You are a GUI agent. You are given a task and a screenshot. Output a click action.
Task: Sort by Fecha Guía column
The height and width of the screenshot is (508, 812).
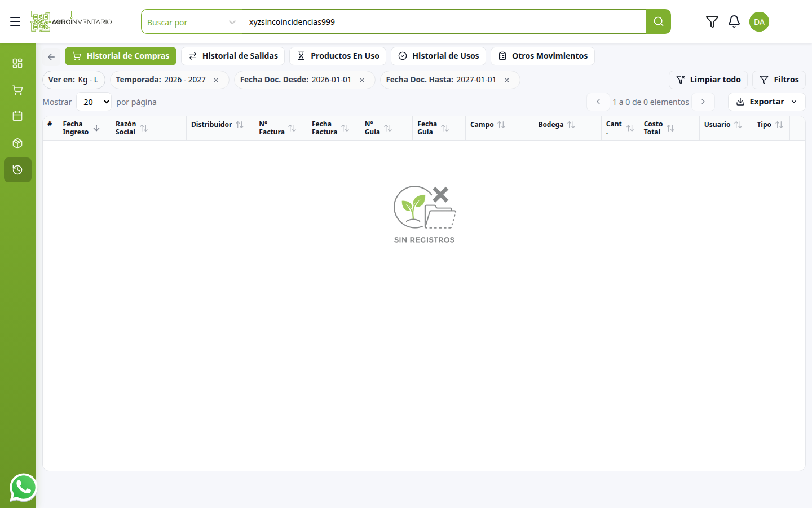tap(445, 128)
